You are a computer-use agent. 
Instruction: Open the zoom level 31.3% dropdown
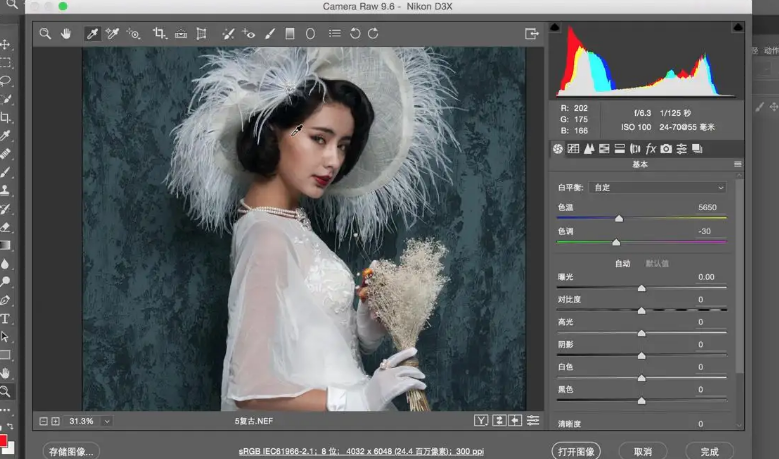(106, 421)
